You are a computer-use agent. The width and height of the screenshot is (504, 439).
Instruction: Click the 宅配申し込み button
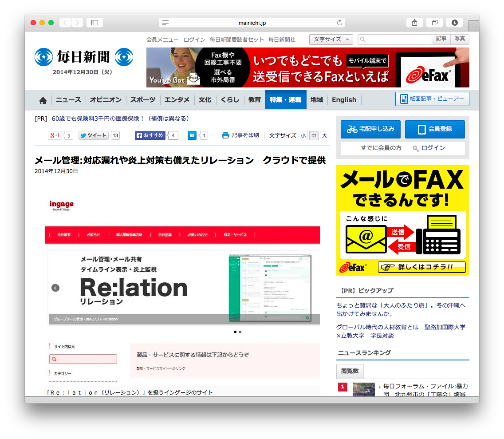tap(370, 129)
